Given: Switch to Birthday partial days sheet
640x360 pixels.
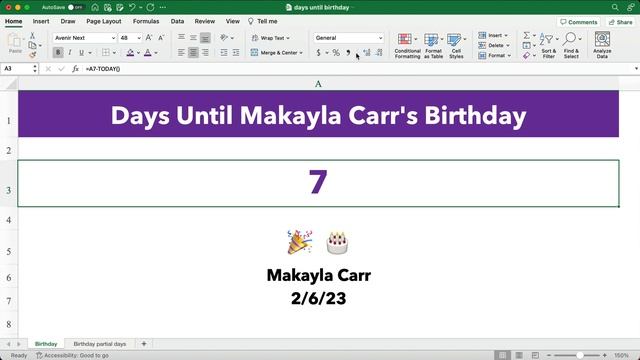Looking at the screenshot, I should click(100, 344).
